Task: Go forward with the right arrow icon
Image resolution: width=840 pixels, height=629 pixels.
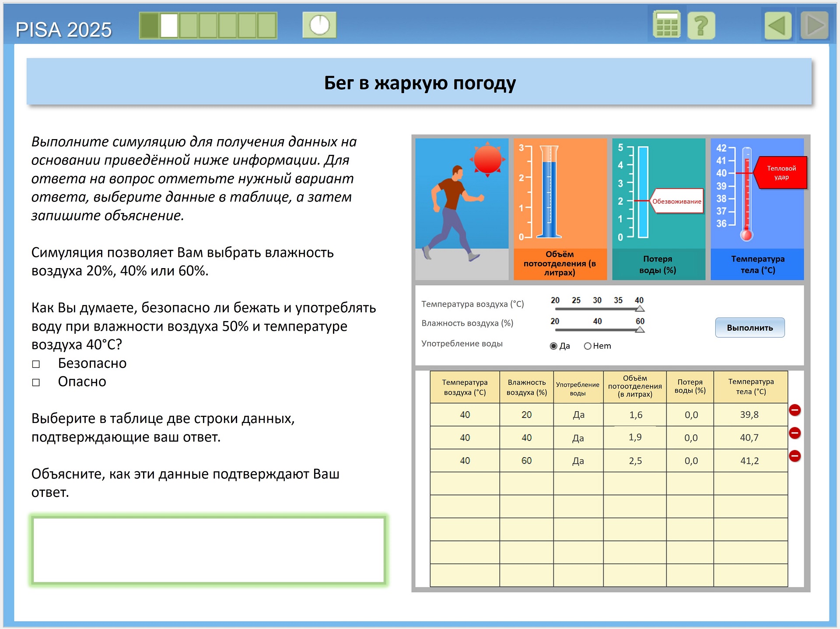Action: (815, 25)
